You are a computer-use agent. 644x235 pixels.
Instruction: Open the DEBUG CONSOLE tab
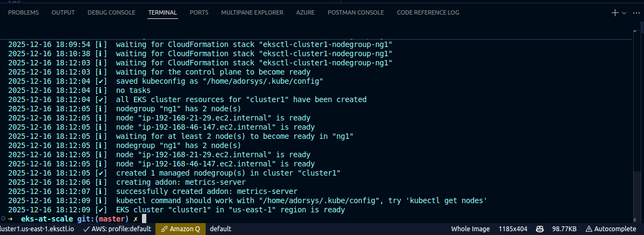point(111,13)
